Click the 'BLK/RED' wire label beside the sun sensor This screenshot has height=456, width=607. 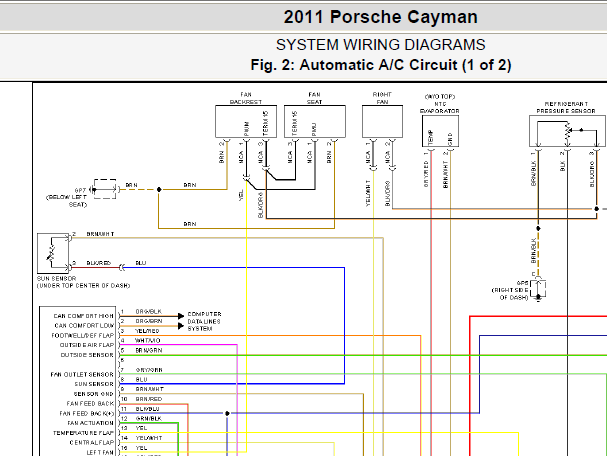(x=99, y=263)
